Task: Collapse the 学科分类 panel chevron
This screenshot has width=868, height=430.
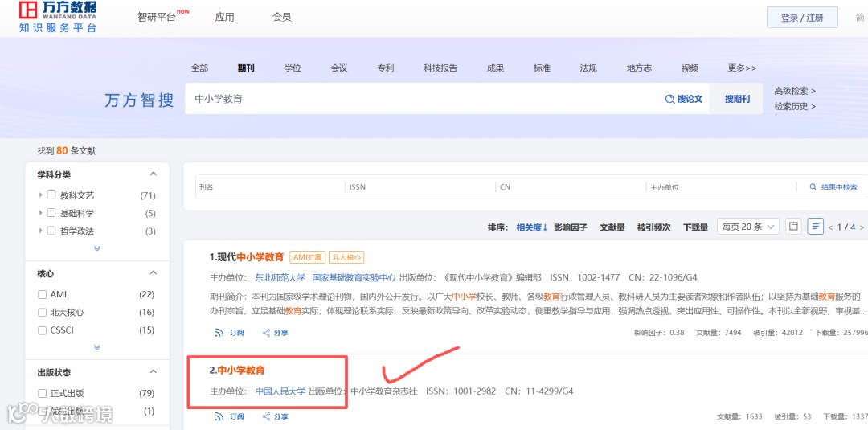Action: tap(154, 174)
